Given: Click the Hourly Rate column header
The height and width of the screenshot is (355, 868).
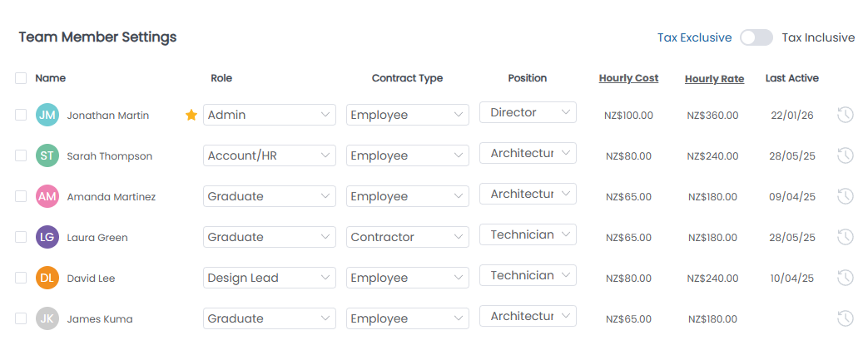Looking at the screenshot, I should pos(715,79).
